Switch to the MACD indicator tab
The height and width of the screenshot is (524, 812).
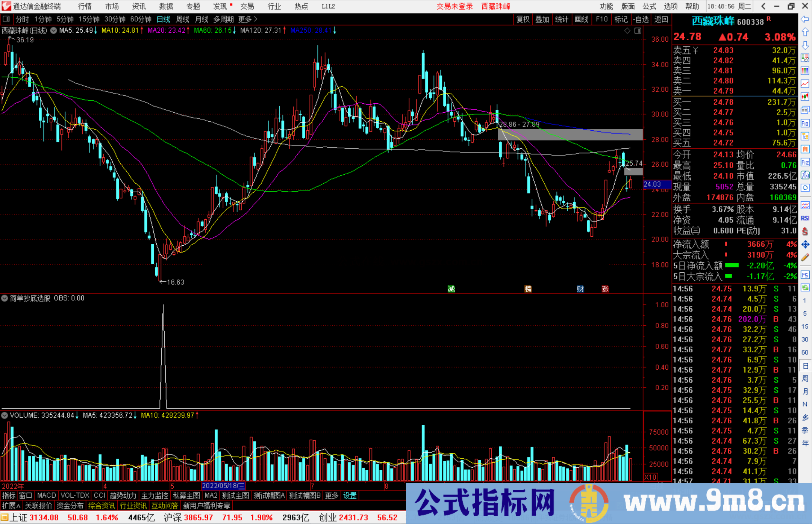pyautogui.click(x=47, y=495)
